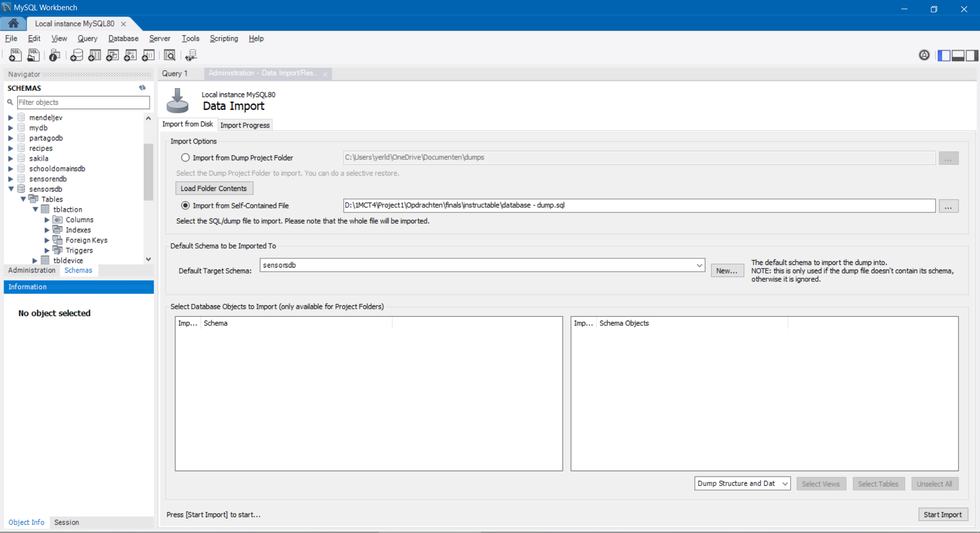Refresh the schemas list
Viewport: 980px width, 533px height.
(x=142, y=88)
